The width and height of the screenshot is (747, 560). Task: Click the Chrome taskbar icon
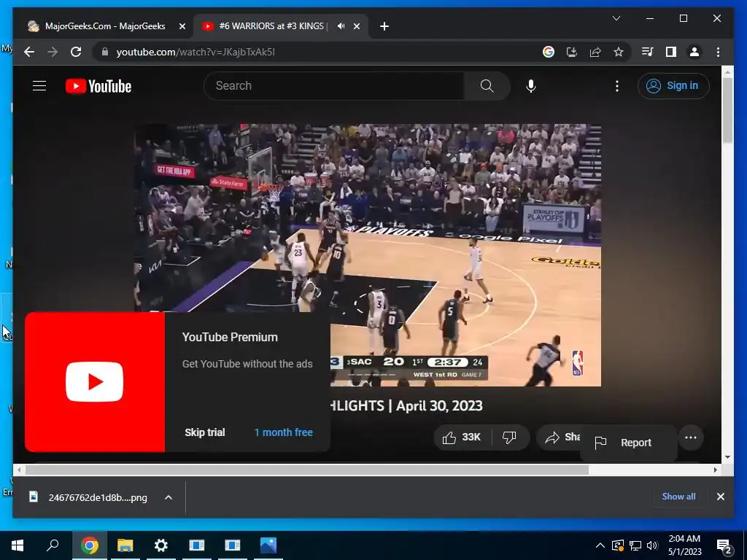89,545
